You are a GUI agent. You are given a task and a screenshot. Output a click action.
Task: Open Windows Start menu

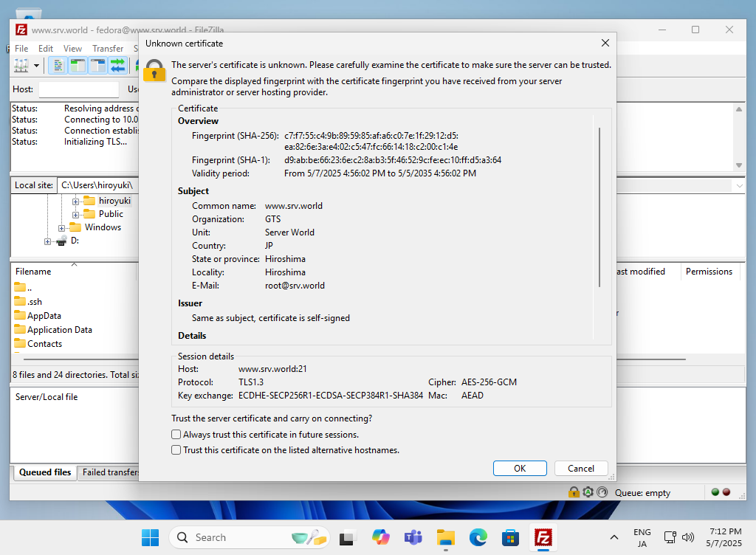[151, 537]
